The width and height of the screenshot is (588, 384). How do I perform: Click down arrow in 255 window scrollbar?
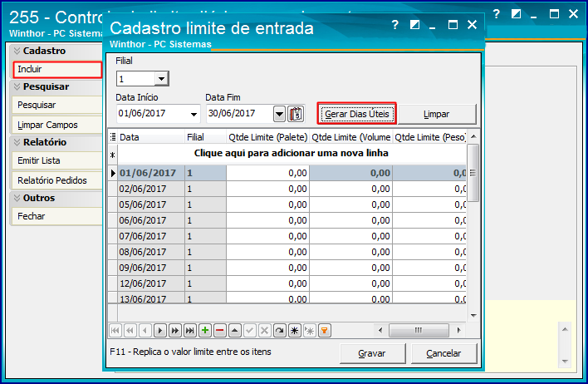[x=565, y=361]
